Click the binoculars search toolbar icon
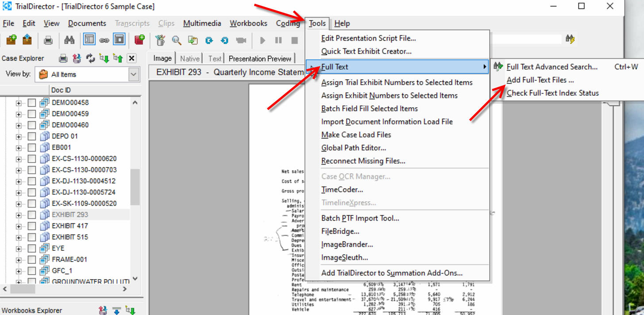 69,40
